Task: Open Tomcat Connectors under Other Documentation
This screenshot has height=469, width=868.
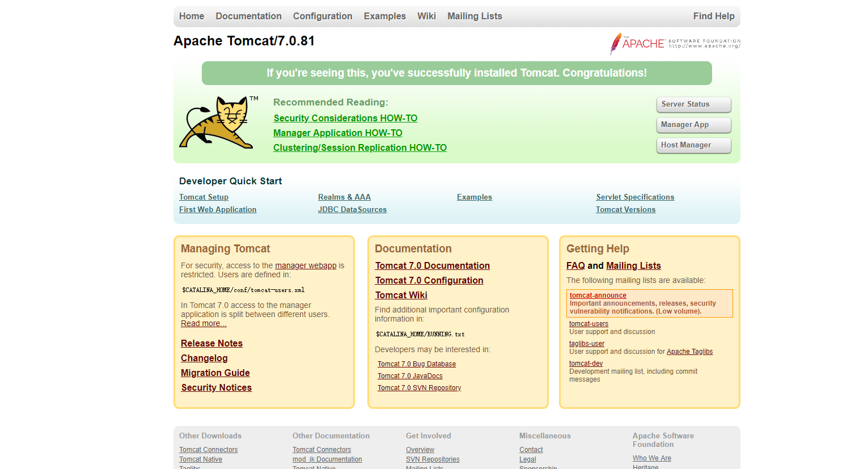Action: coord(321,450)
